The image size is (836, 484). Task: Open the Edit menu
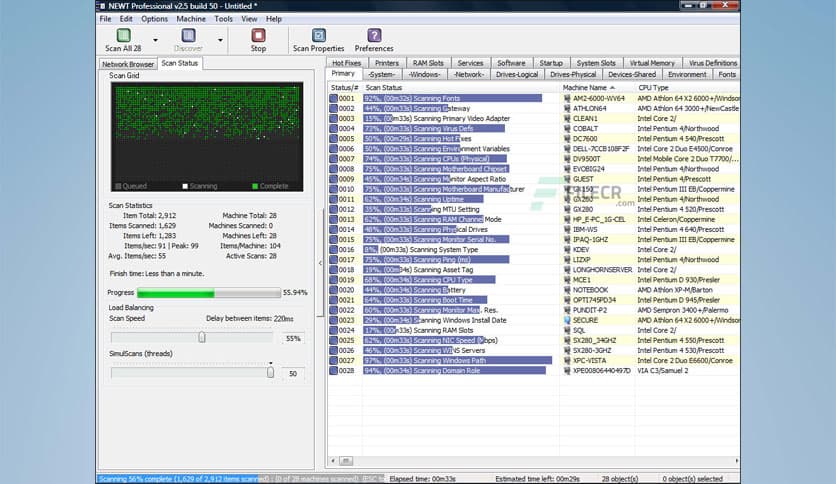(126, 19)
